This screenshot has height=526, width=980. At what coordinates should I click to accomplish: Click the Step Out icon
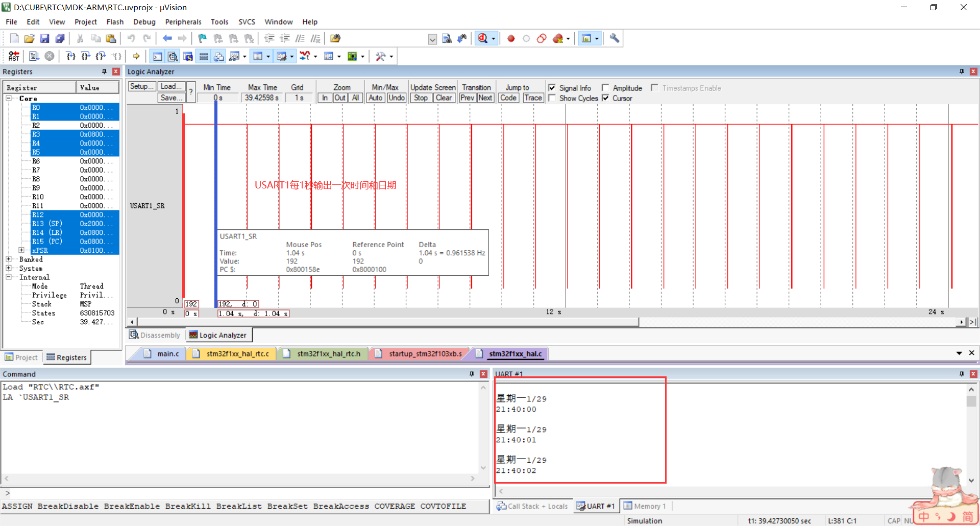pyautogui.click(x=101, y=56)
